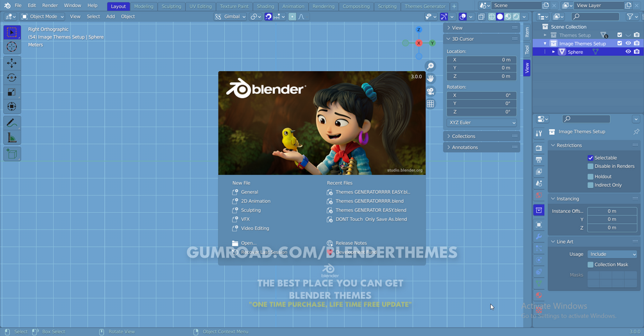Click the pan view hand icon

tap(431, 78)
